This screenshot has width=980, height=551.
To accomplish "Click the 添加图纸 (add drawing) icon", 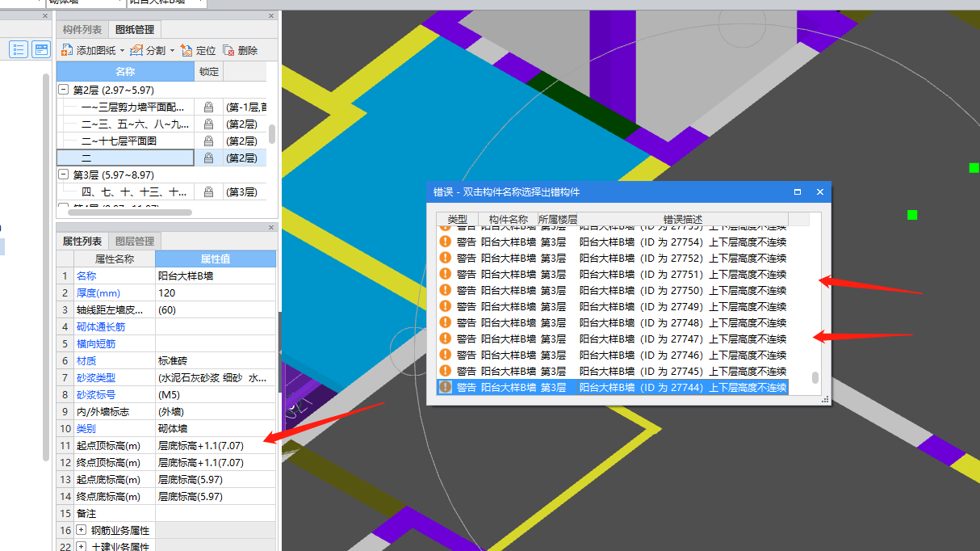I will point(67,50).
